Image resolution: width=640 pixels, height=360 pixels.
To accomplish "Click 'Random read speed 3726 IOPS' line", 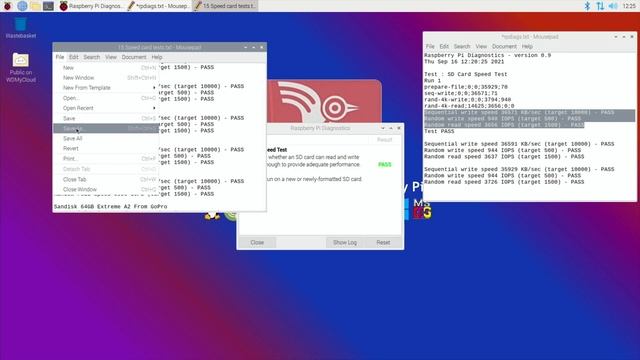I will pyautogui.click(x=504, y=182).
